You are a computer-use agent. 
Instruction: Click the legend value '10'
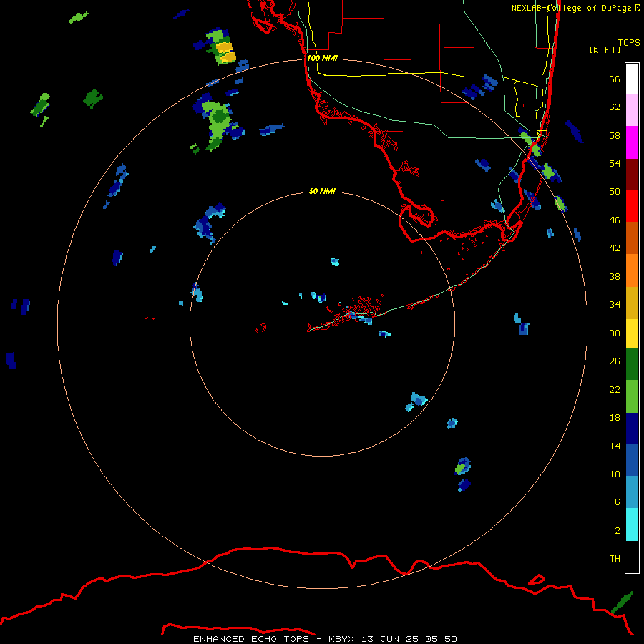click(615, 474)
